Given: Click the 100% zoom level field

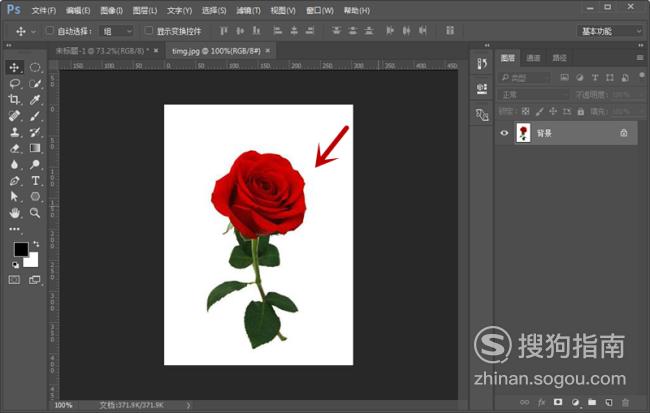Looking at the screenshot, I should pyautogui.click(x=63, y=405).
